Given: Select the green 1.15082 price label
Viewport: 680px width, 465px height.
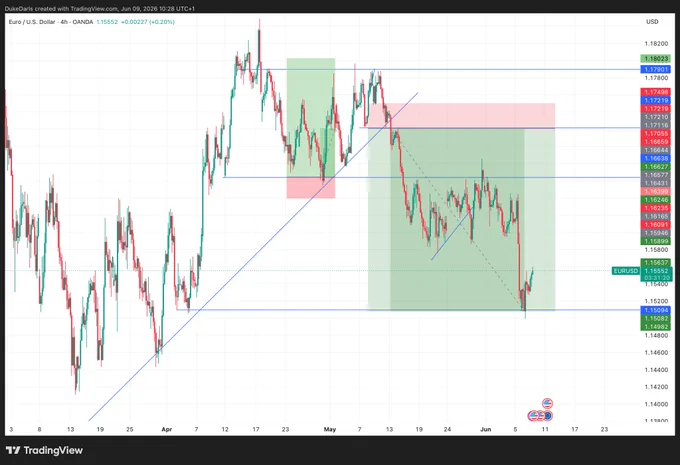Looking at the screenshot, I should coord(656,318).
